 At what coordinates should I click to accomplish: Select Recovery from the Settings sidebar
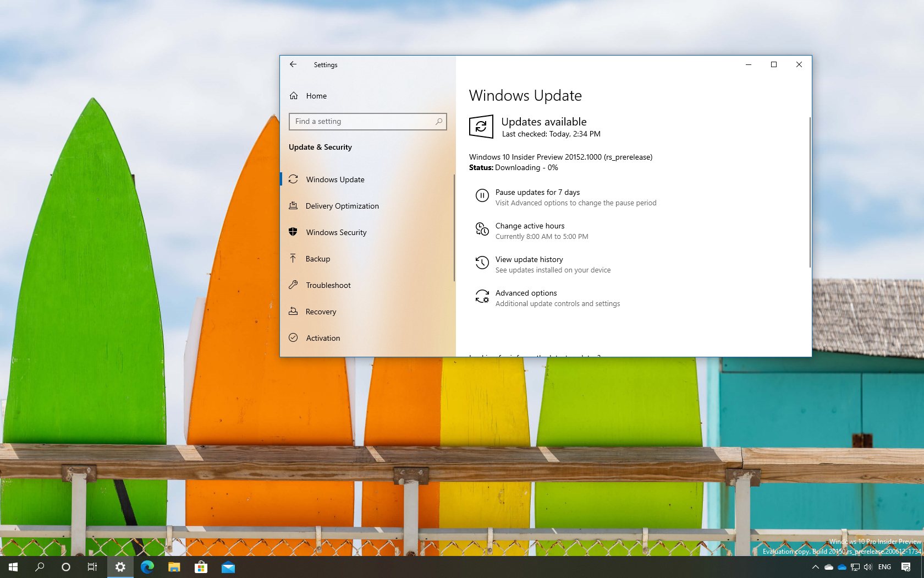[x=321, y=312]
